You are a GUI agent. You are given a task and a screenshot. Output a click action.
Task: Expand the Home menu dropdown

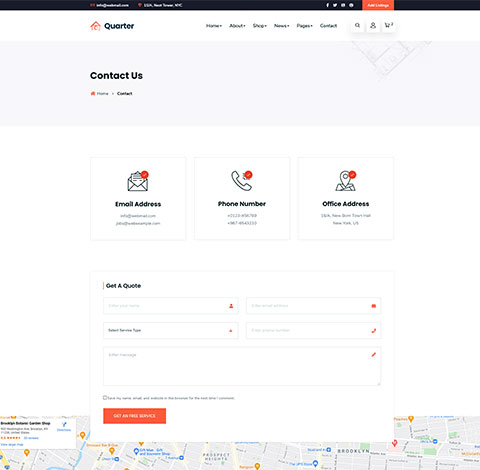214,26
